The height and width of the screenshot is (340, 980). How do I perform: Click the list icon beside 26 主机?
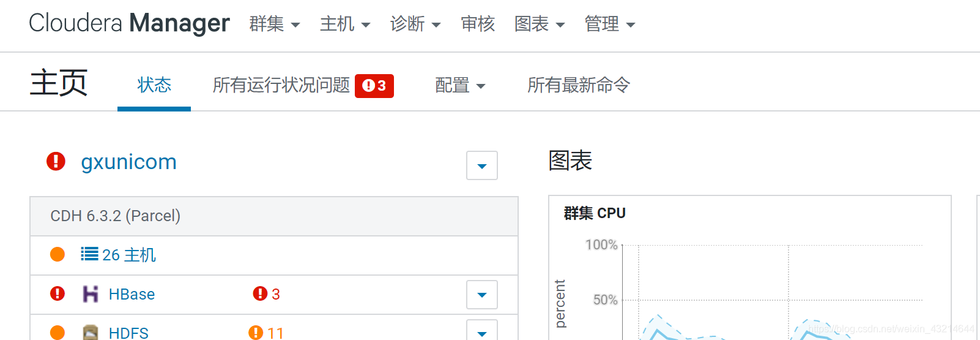click(x=89, y=254)
